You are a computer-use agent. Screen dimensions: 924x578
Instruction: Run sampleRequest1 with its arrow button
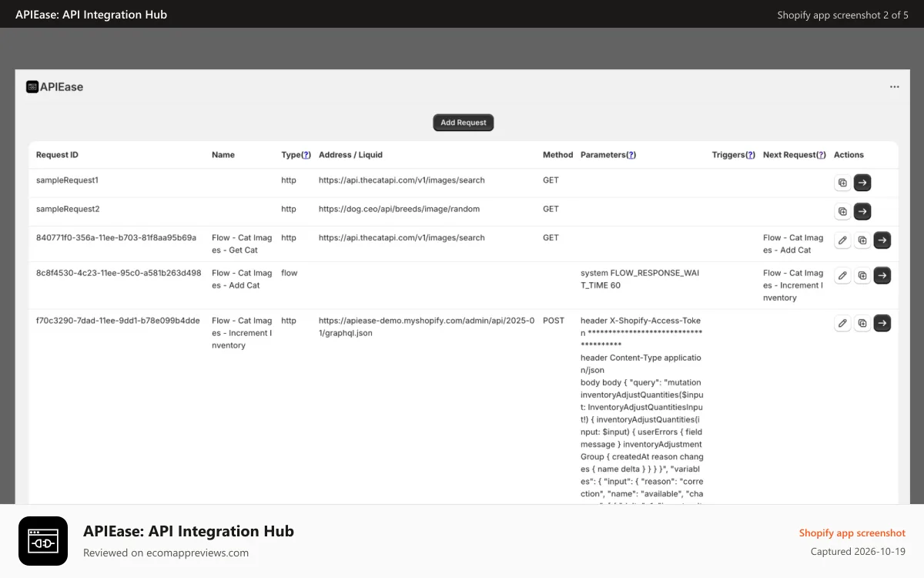click(862, 183)
